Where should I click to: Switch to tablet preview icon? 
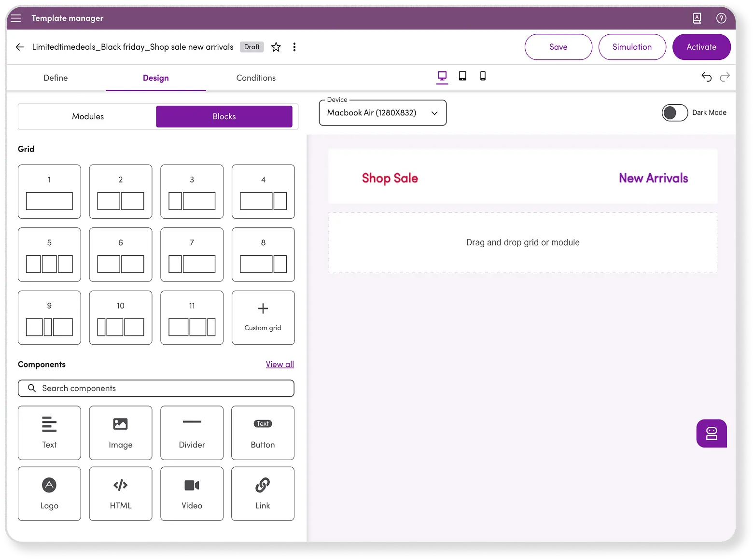(x=462, y=76)
